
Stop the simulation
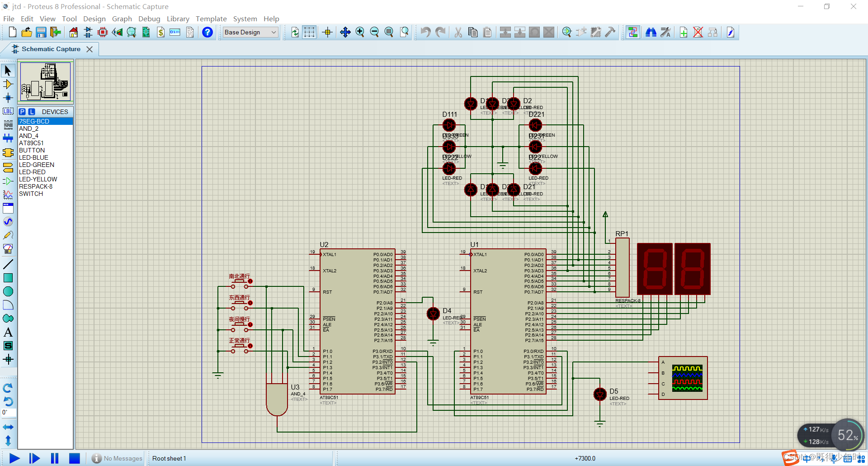(x=75, y=458)
